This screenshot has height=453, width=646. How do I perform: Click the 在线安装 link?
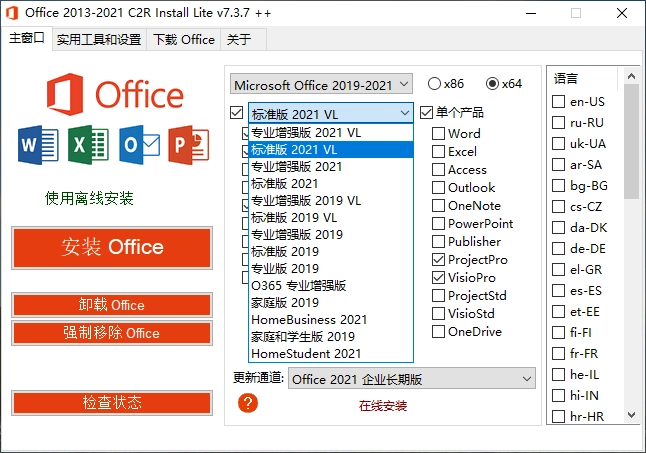coord(383,406)
